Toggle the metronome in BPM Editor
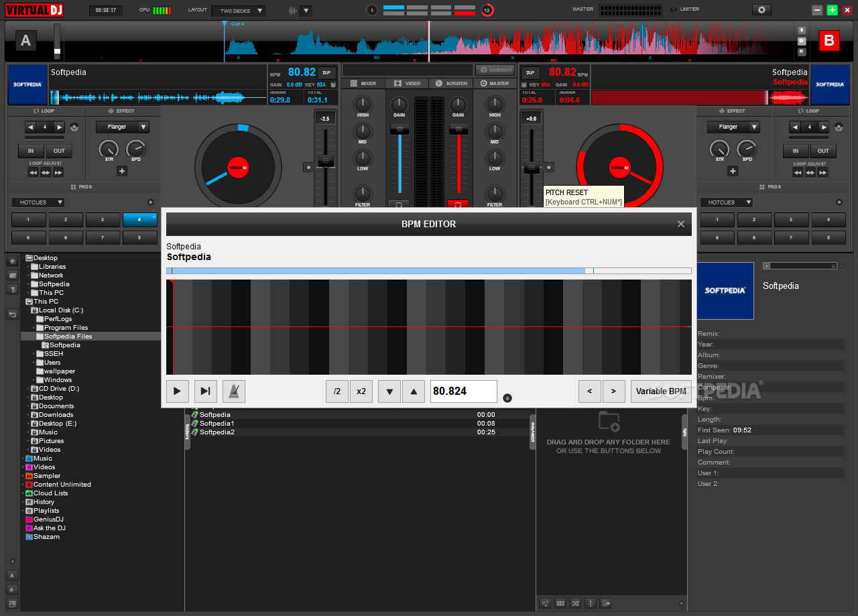This screenshot has width=858, height=616. point(234,391)
